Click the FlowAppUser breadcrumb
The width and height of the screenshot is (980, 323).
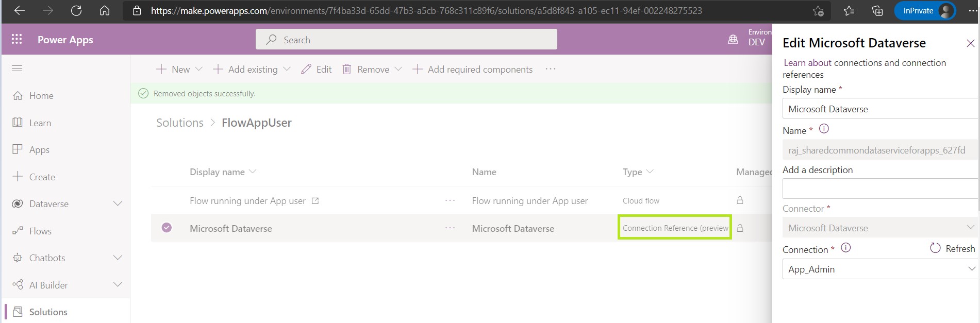257,123
